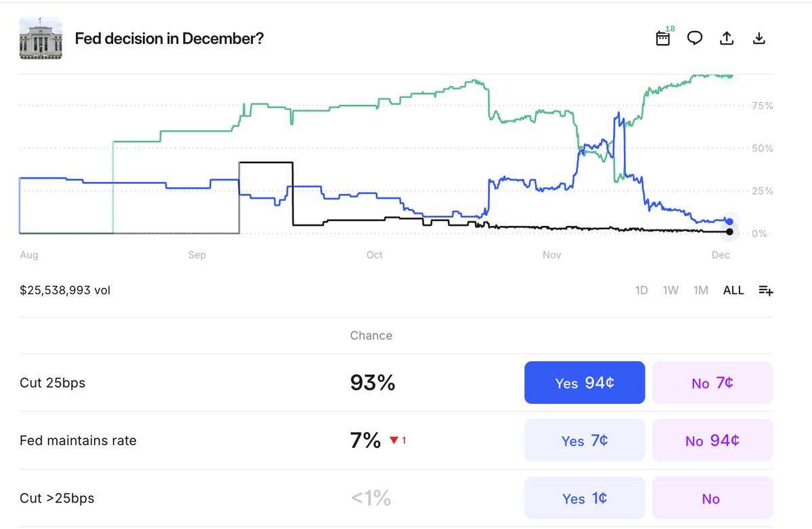This screenshot has width=812, height=529.
Task: Click the download chart icon
Action: (x=759, y=38)
